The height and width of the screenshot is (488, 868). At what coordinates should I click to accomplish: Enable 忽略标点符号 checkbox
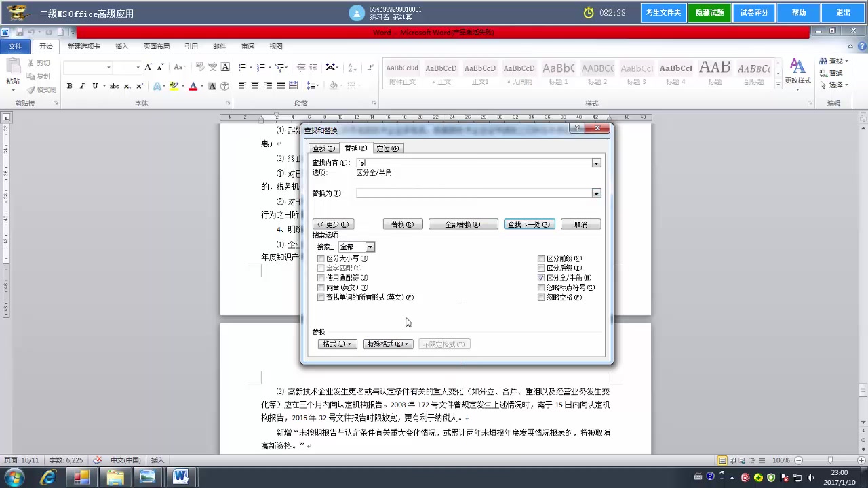pos(541,287)
